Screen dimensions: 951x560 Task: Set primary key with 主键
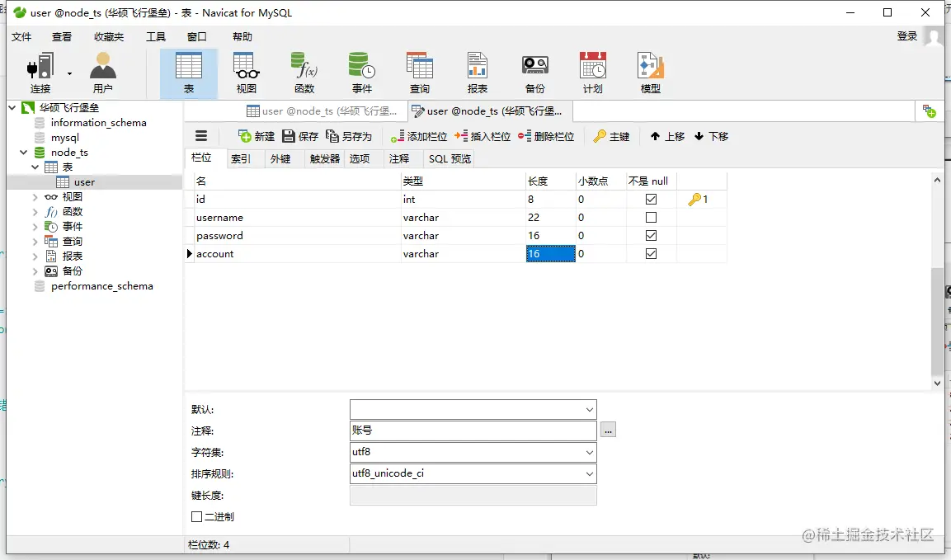pos(611,136)
